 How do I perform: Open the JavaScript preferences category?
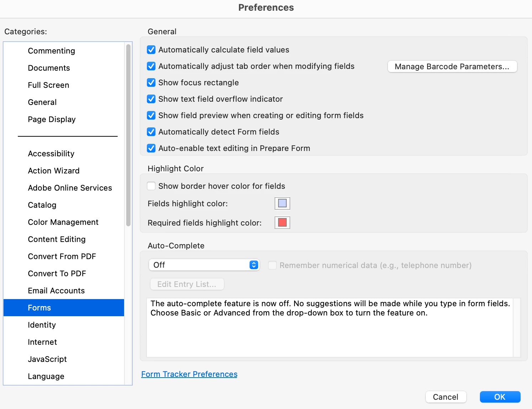pyautogui.click(x=47, y=359)
